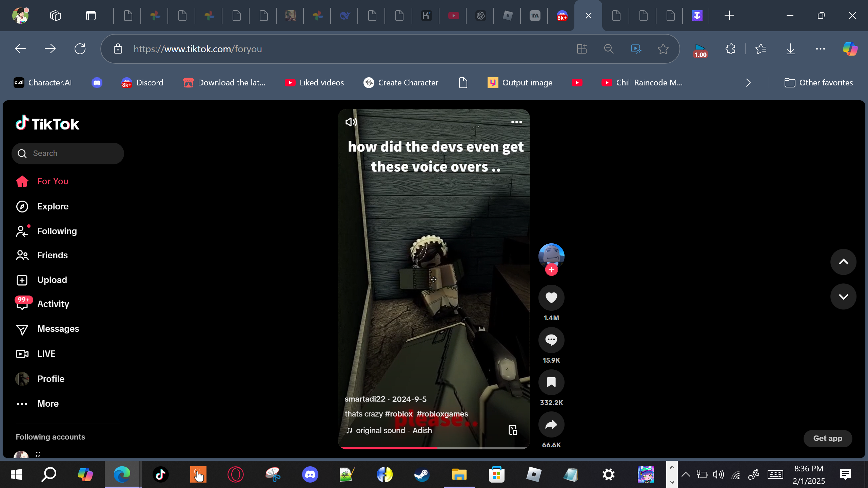Open the Activity inbox in the sidebar
Image resolution: width=868 pixels, height=488 pixels.
pyautogui.click(x=53, y=304)
